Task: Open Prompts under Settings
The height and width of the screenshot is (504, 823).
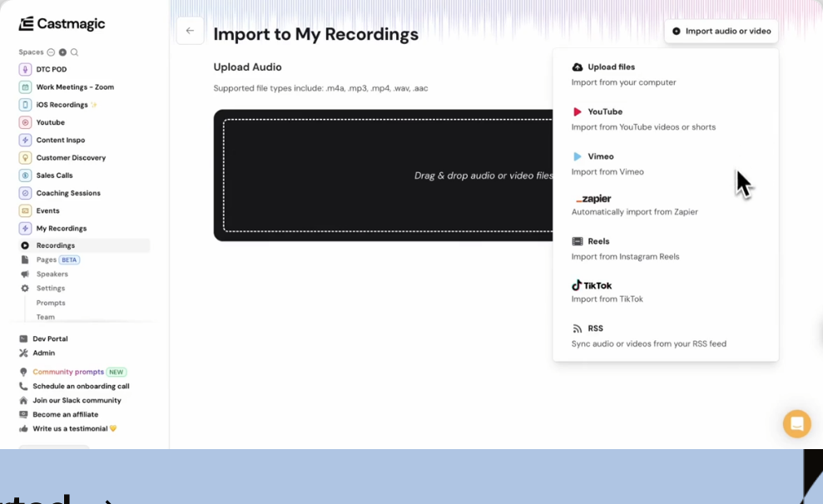Action: [51, 303]
